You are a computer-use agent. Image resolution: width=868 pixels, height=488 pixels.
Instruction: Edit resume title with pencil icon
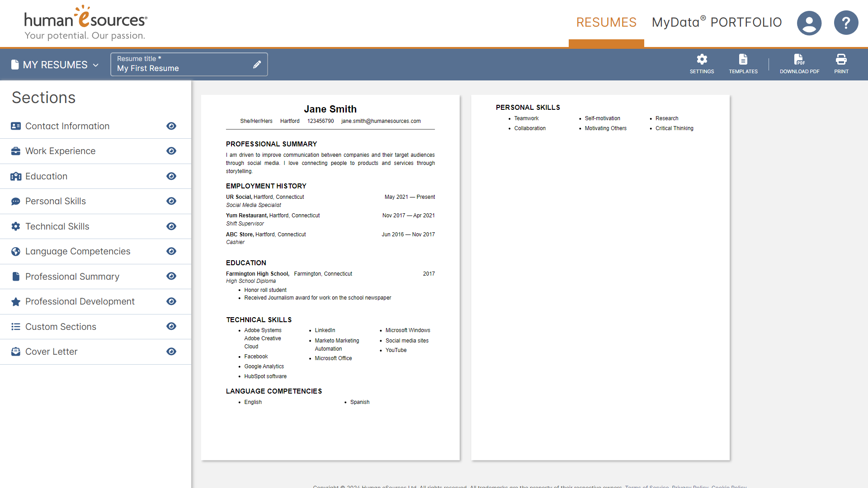point(257,65)
